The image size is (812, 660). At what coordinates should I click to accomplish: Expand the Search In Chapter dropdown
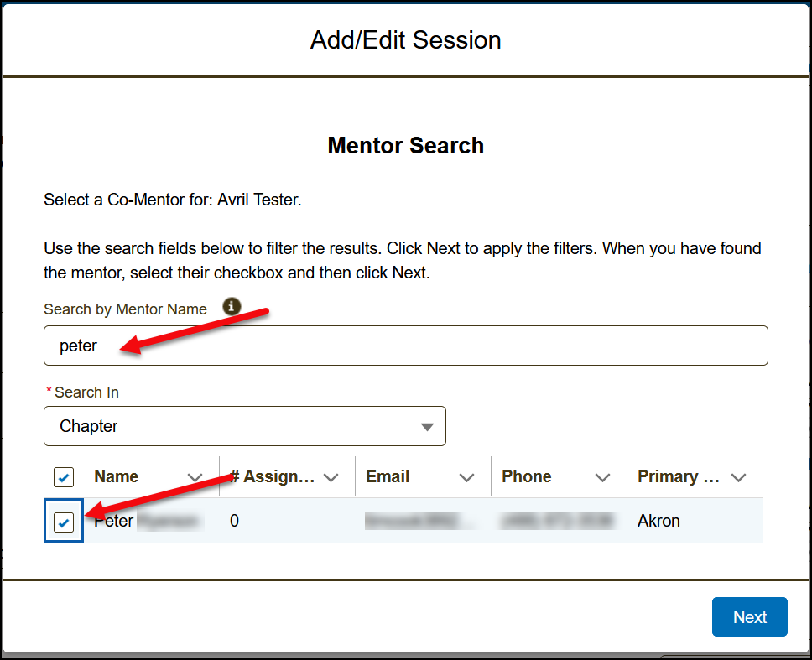[244, 426]
